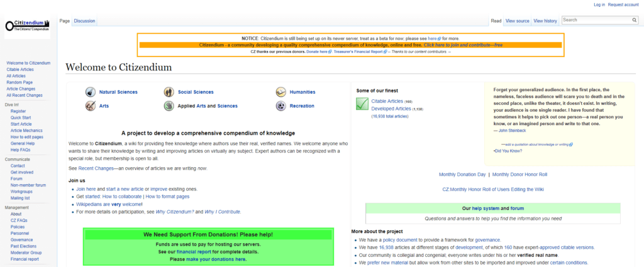This screenshot has width=644, height=267.
Task: Click the Humanities icon
Action: coord(281,92)
